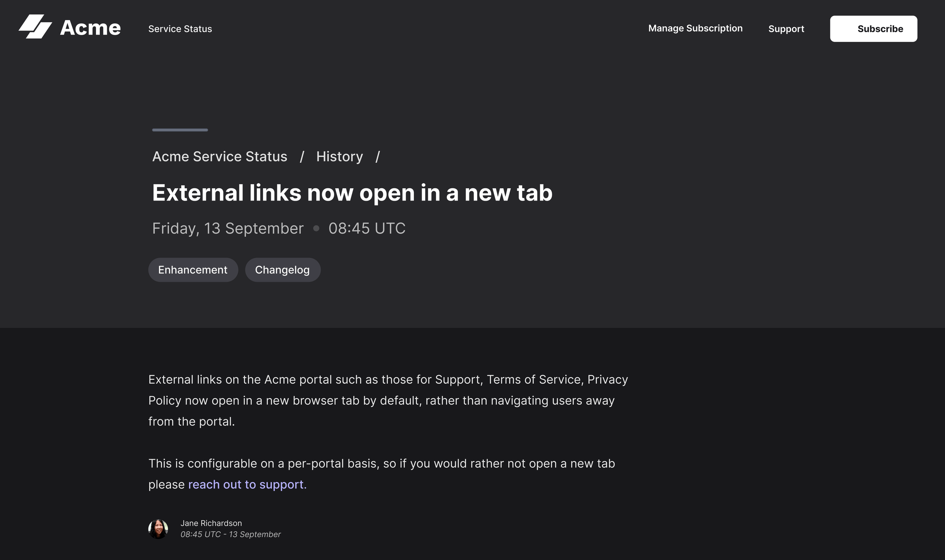Open the Service Status home page
945x560 pixels.
click(180, 28)
